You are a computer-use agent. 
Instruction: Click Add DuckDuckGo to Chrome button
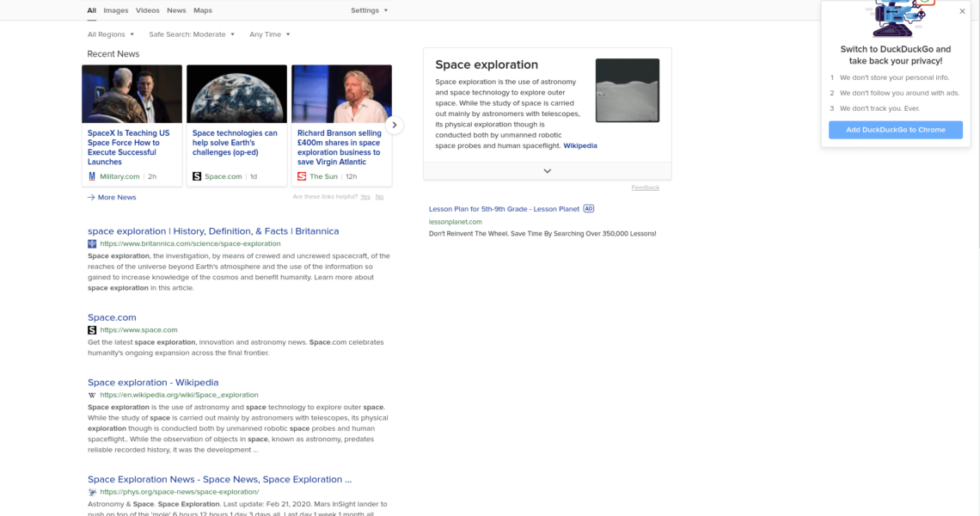895,130
